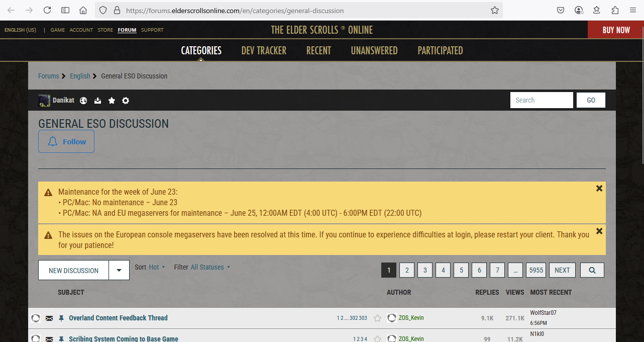Click the Forums breadcrumb link
This screenshot has width=644, height=342.
click(49, 76)
